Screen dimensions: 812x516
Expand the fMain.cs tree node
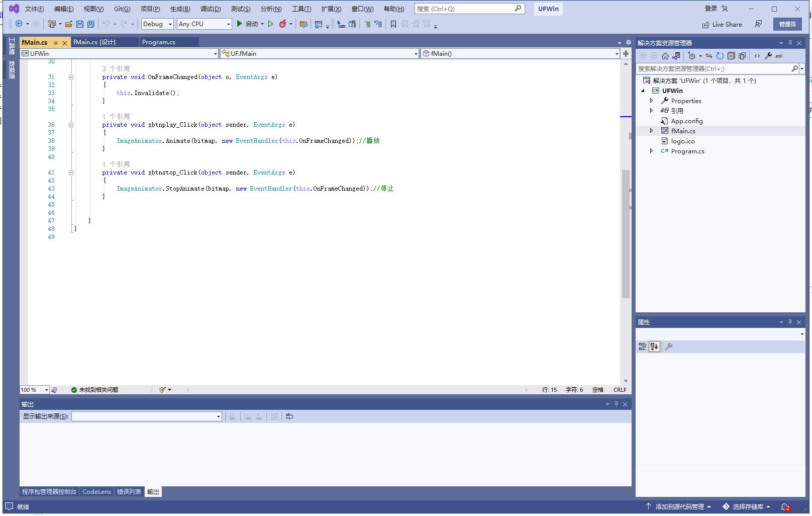(652, 131)
